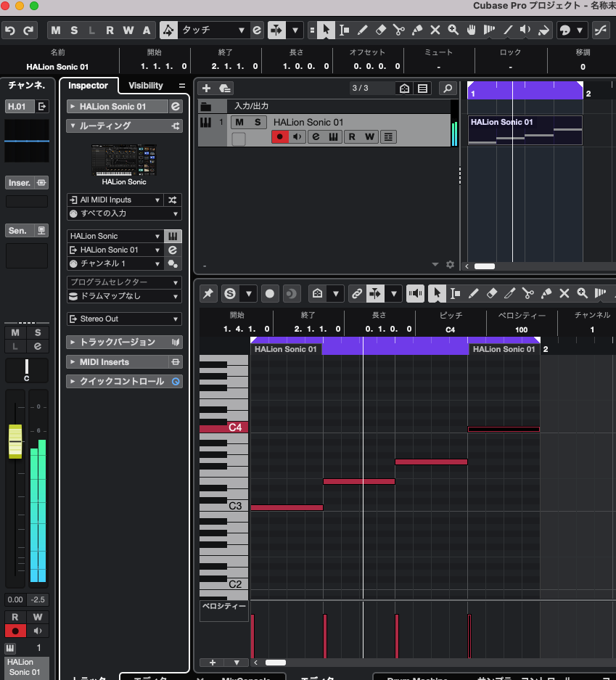Open the Stereo Out output dropdown
616x680 pixels.
point(124,319)
